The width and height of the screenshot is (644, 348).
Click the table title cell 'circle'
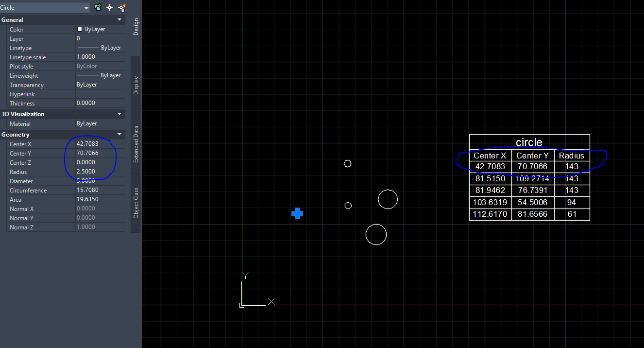pos(529,142)
